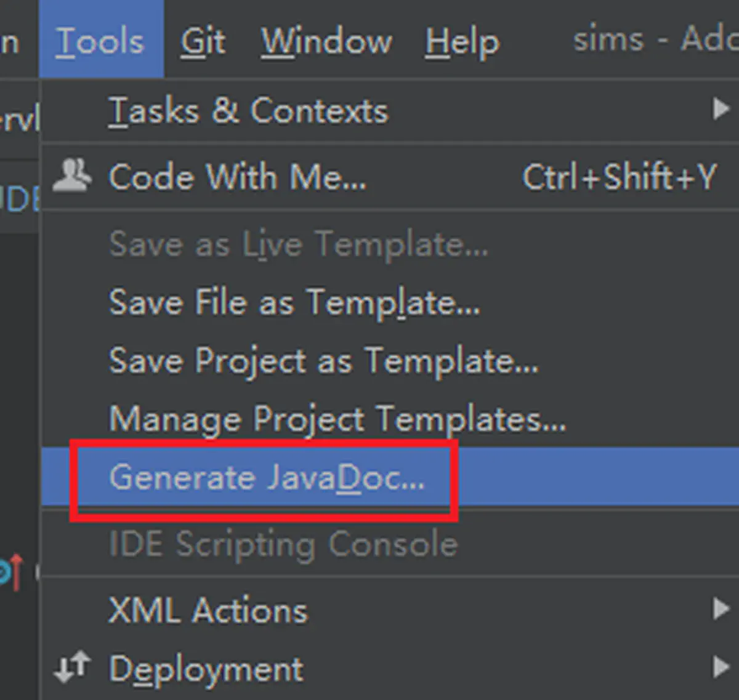The width and height of the screenshot is (739, 700).
Task: Choose the Deployment menu entry
Action: point(390,669)
